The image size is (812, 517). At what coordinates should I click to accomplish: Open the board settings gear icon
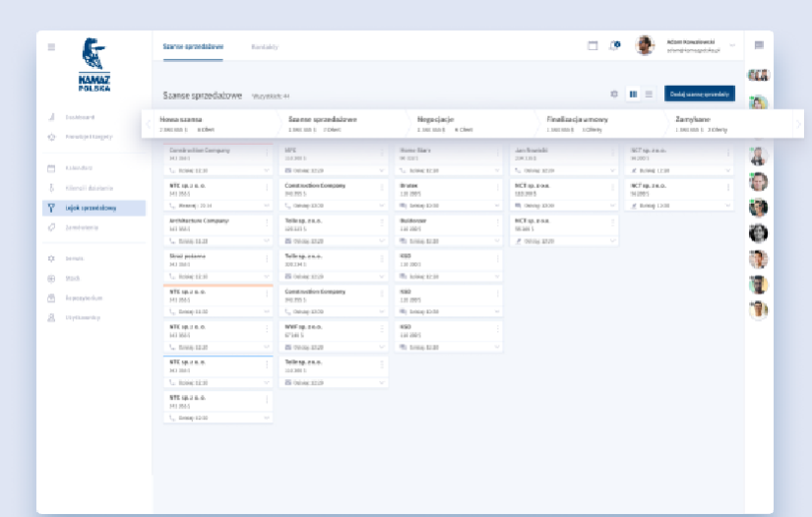[x=614, y=94]
